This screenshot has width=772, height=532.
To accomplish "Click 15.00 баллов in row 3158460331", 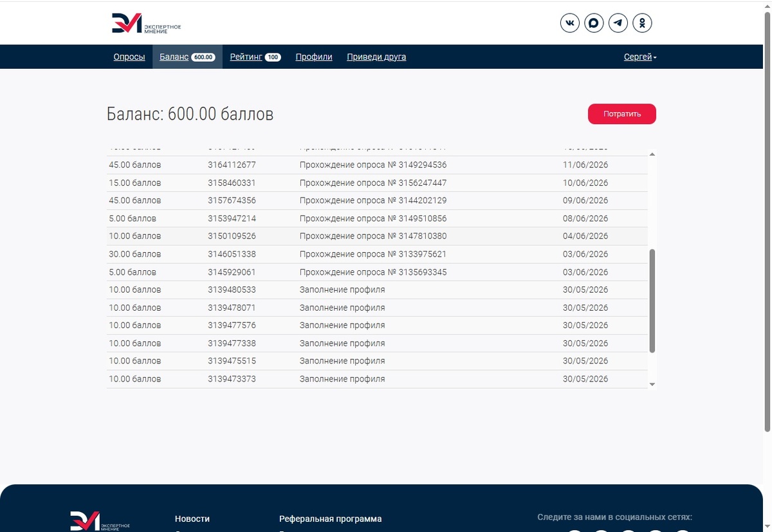I will (135, 183).
